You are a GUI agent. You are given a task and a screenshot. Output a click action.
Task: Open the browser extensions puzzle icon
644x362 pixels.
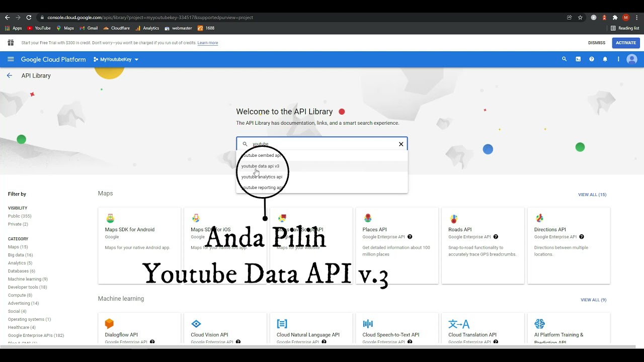click(615, 17)
